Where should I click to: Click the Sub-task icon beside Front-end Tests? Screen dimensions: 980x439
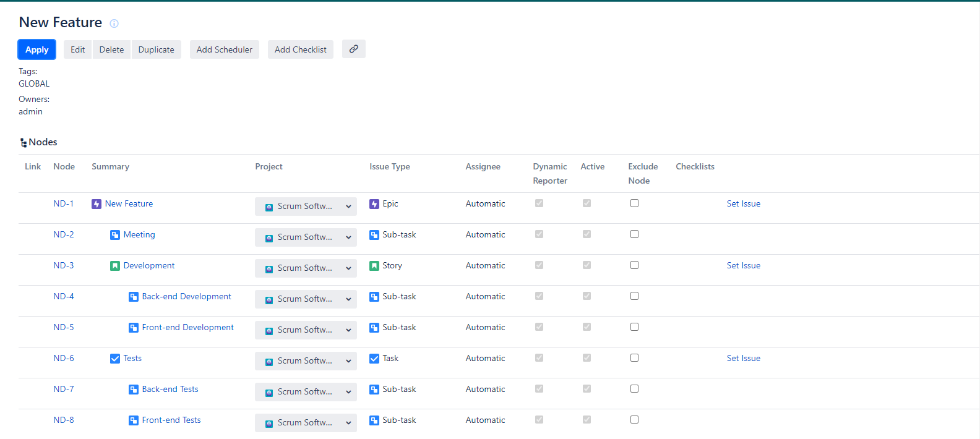[x=134, y=420]
